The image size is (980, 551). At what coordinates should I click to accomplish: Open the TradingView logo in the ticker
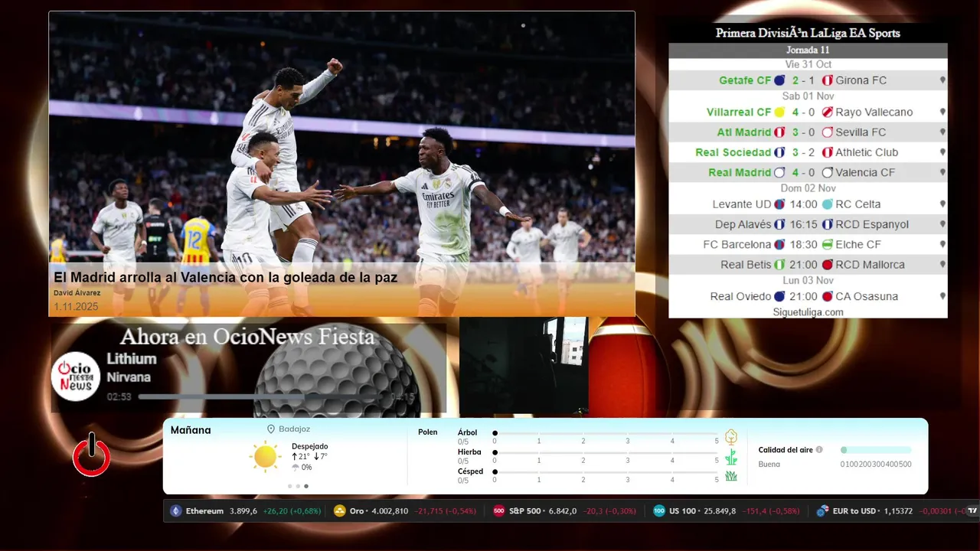tap(972, 510)
